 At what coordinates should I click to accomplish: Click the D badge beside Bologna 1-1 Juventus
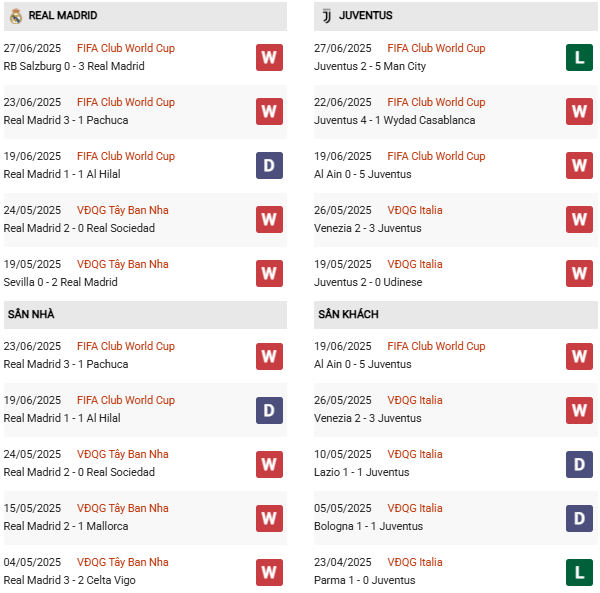(579, 517)
